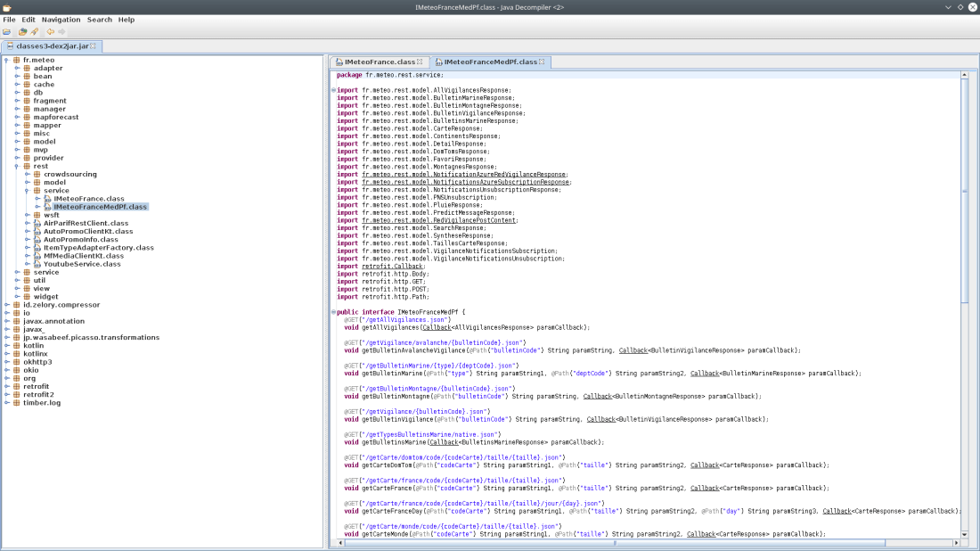Collapse the imports fold marker in editor
This screenshot has height=551, width=980.
pyautogui.click(x=333, y=90)
